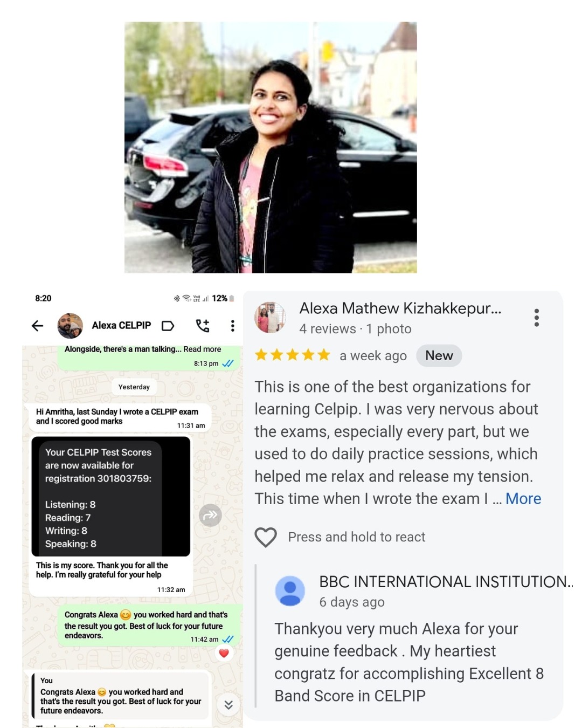Jump to latest messages with double-chevron button

(228, 705)
